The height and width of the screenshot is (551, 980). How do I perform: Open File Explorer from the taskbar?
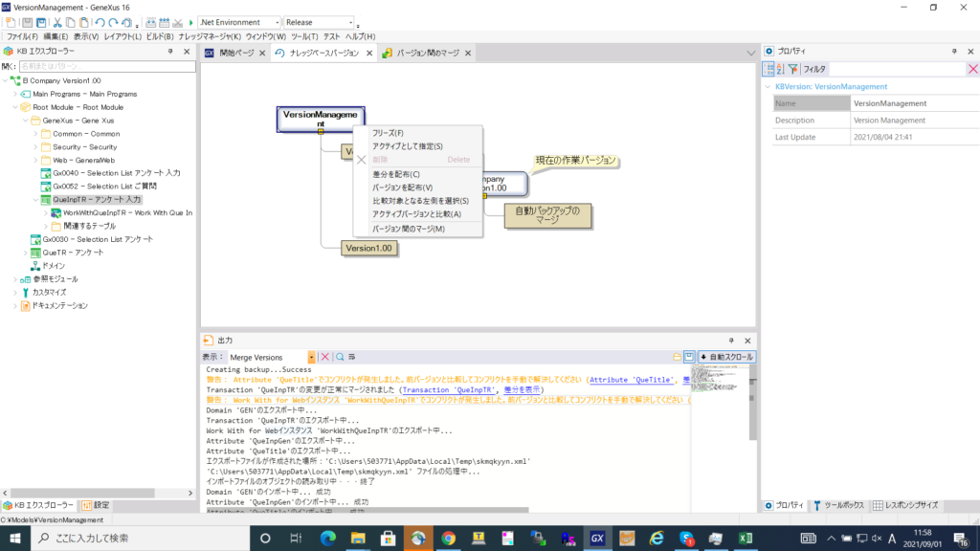358,538
